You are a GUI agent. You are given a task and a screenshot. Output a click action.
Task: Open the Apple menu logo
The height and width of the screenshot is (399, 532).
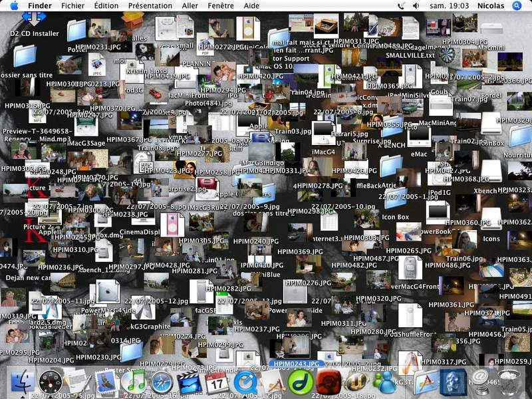(x=14, y=5)
